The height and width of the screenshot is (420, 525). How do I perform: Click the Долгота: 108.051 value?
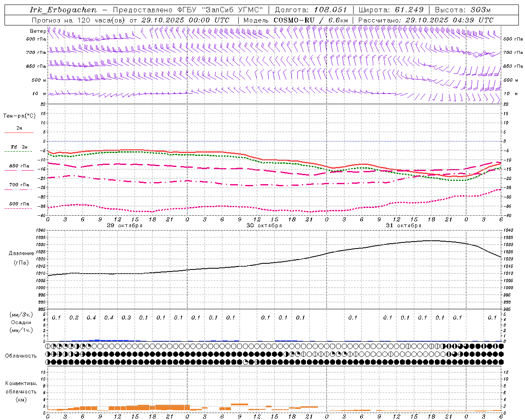(x=311, y=10)
